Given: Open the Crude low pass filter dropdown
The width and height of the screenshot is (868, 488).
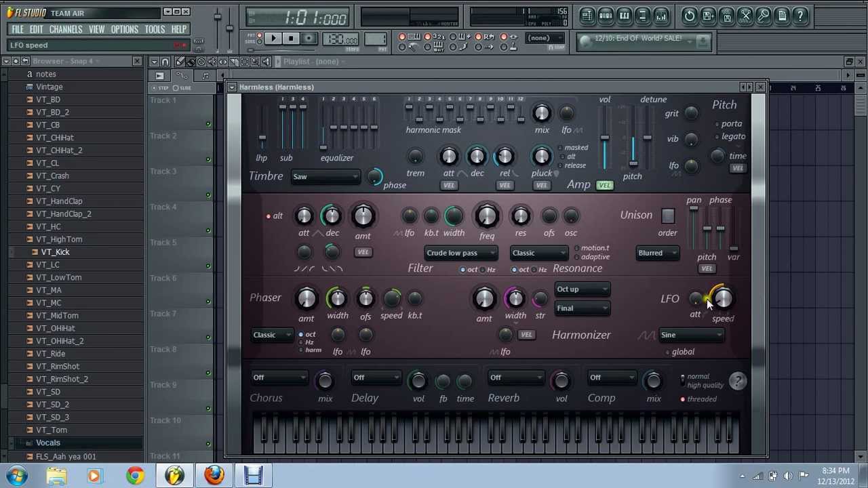Looking at the screenshot, I should [461, 253].
